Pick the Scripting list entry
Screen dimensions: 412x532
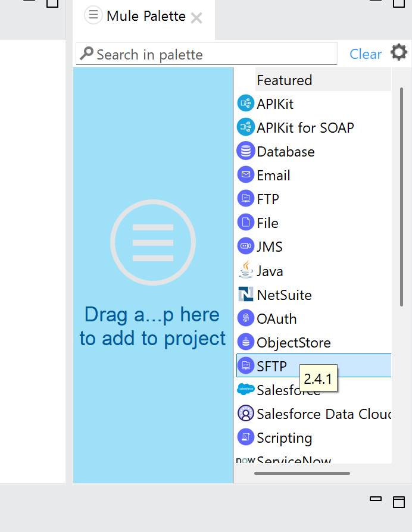coord(285,438)
